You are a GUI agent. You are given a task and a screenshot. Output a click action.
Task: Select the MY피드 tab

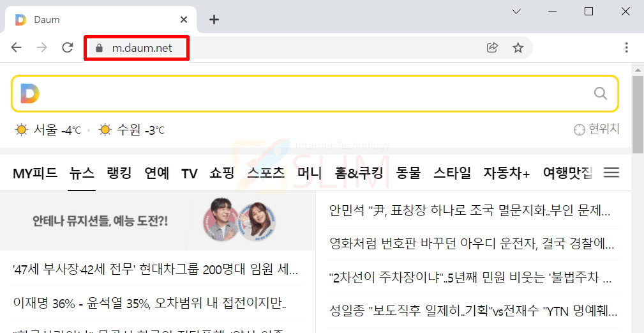(35, 173)
